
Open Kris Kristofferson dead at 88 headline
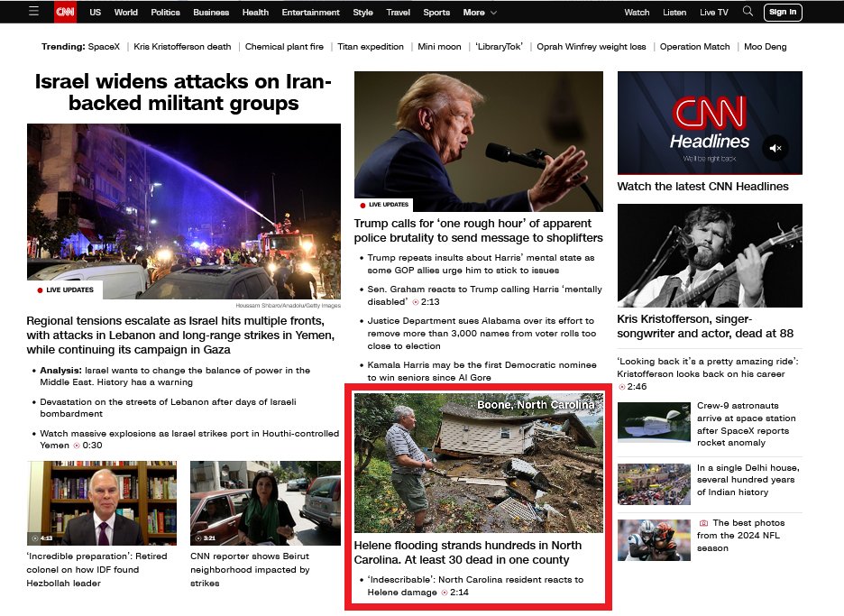(705, 326)
